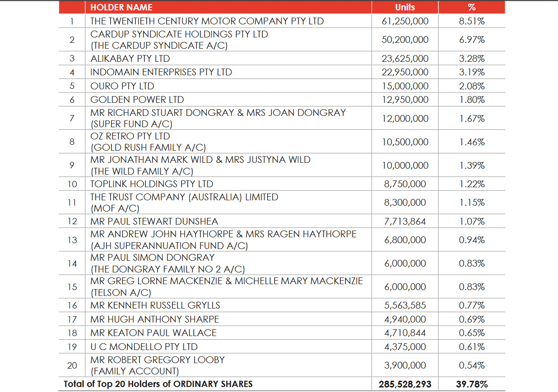Select OZ RETRO PTY LTD holder
The height and width of the screenshot is (392, 558).
130,136
